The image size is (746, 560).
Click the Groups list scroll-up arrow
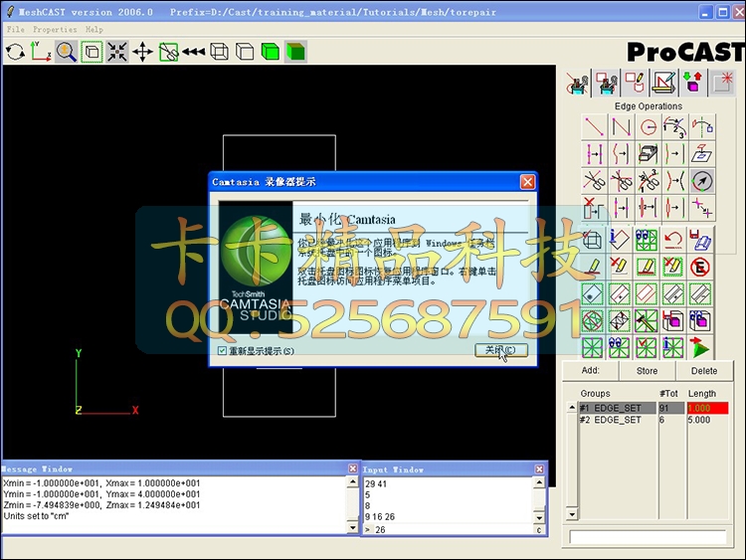pyautogui.click(x=572, y=407)
